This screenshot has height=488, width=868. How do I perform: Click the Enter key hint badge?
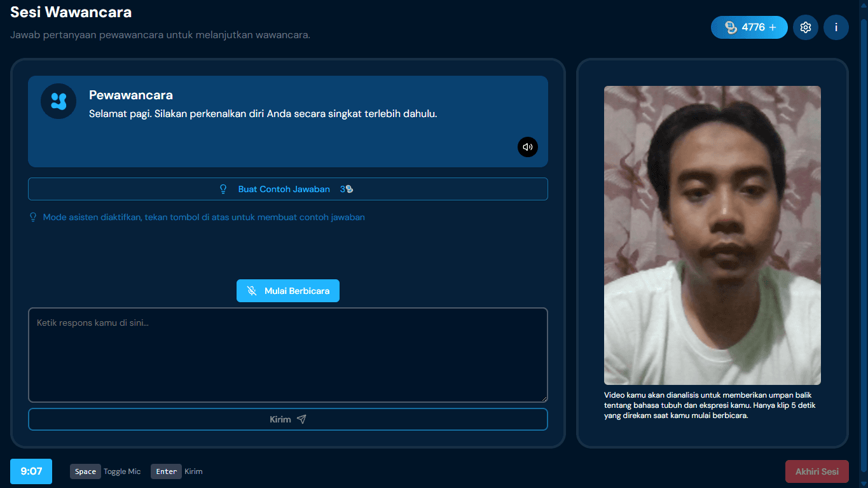coord(167,471)
